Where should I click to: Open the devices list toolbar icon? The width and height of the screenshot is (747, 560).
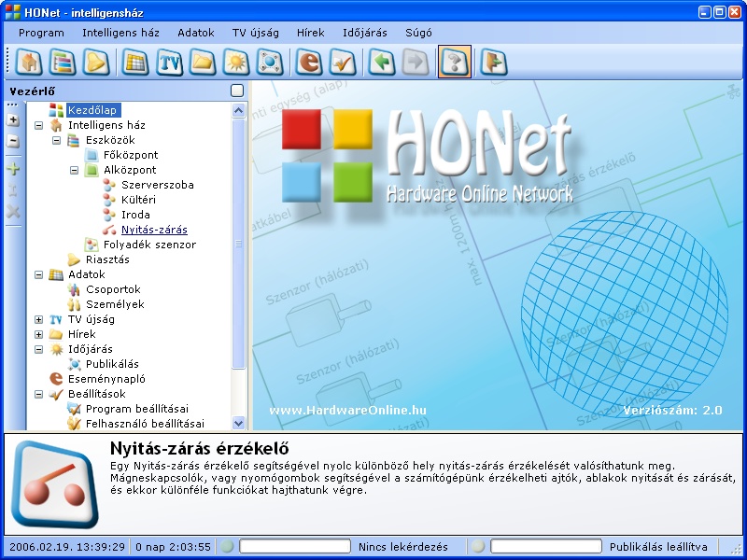(63, 62)
